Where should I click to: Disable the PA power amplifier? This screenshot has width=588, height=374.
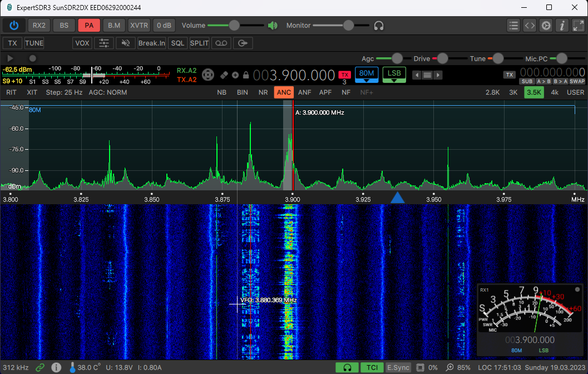click(x=89, y=26)
